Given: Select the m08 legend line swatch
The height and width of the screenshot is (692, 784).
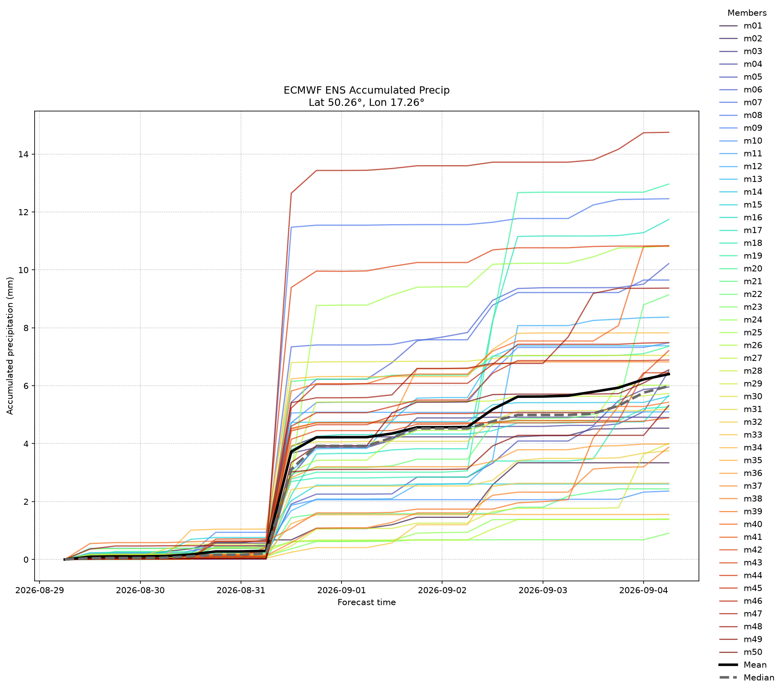Looking at the screenshot, I should 728,115.
